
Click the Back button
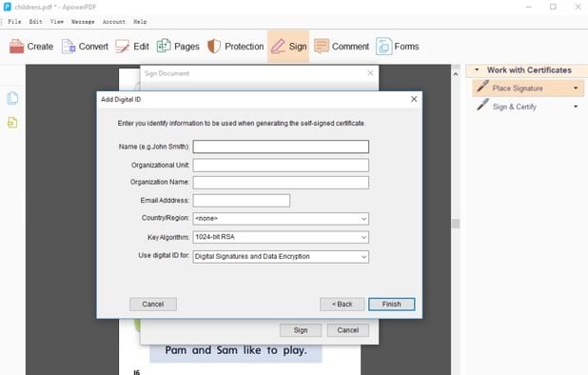(342, 305)
